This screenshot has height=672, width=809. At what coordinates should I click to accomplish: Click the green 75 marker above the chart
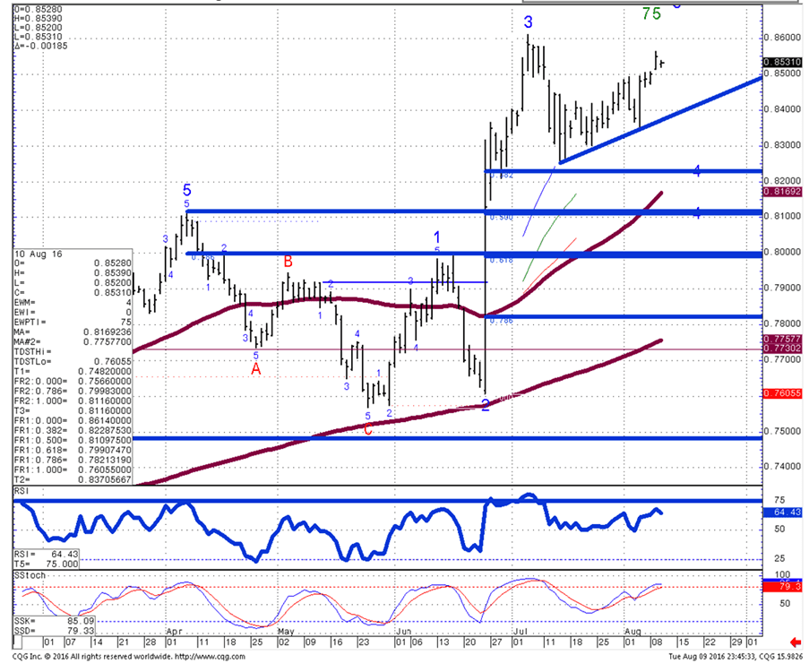(x=651, y=13)
